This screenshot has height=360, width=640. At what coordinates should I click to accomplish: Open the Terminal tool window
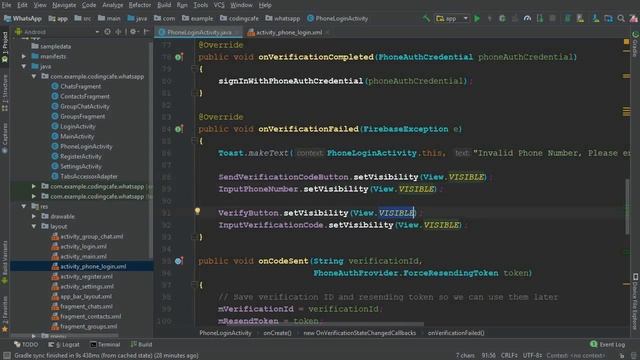click(105, 344)
